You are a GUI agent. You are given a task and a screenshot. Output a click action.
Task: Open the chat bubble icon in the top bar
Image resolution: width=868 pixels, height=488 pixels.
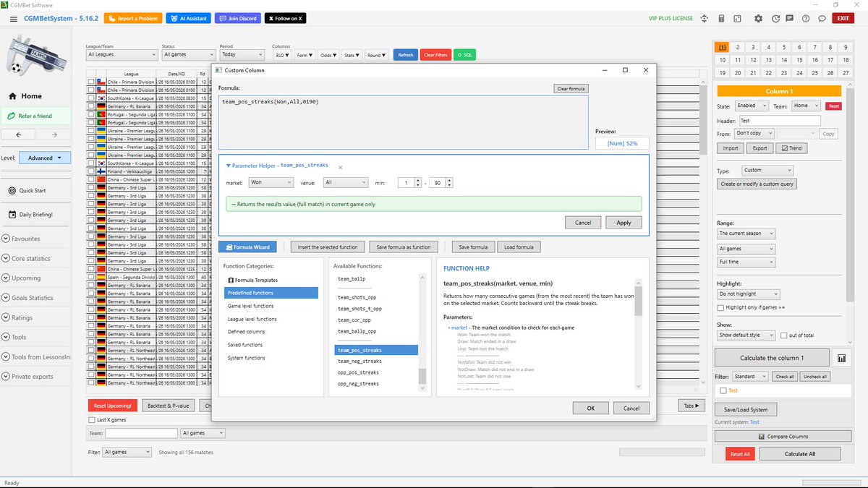click(x=822, y=18)
